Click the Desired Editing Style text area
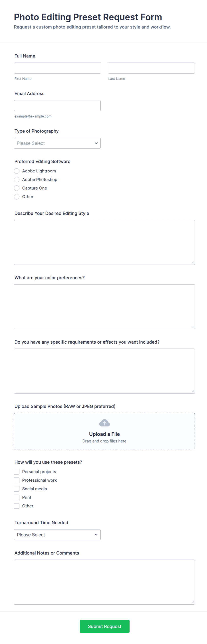This screenshot has height=644, width=207. pos(104,242)
